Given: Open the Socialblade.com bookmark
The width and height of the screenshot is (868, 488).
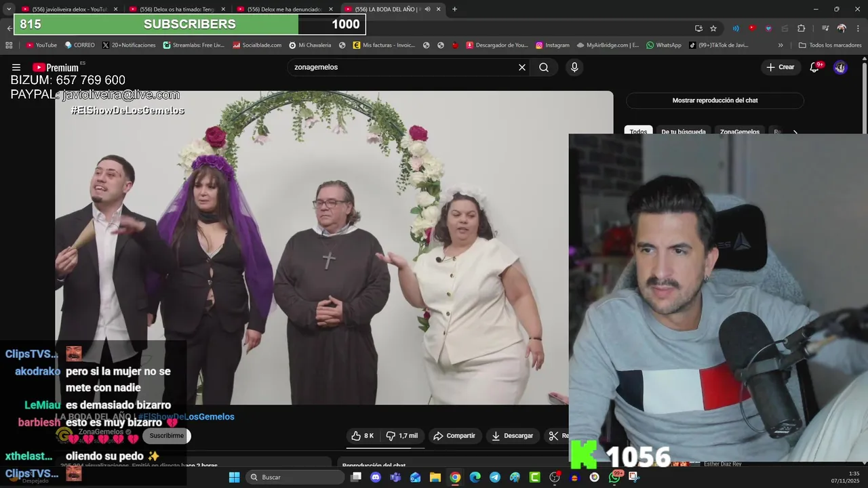Looking at the screenshot, I should pyautogui.click(x=257, y=45).
